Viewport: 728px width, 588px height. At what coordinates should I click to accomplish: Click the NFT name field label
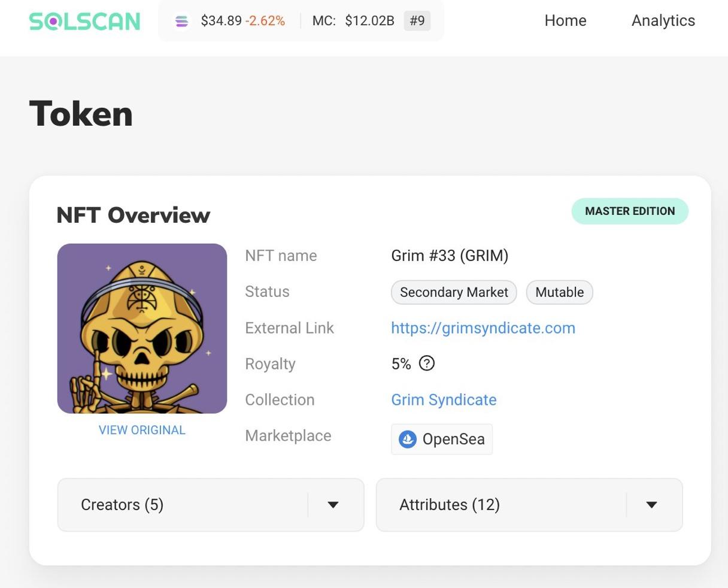[x=281, y=256]
